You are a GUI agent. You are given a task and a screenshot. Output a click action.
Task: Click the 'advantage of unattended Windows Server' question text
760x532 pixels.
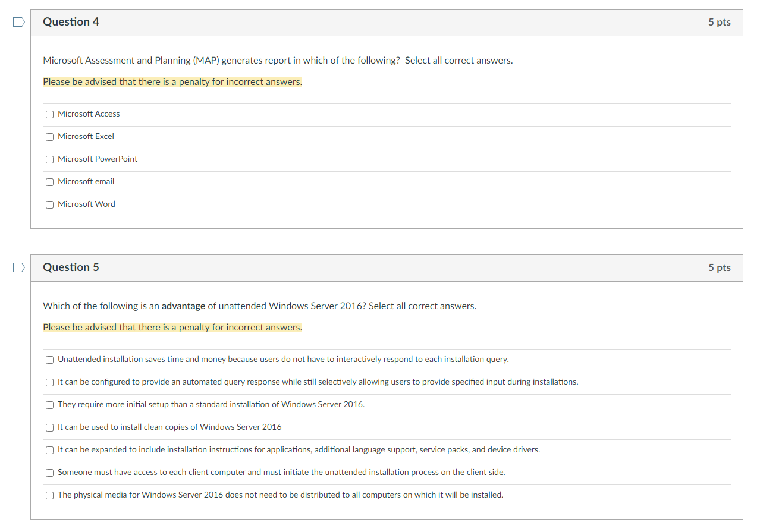(259, 306)
